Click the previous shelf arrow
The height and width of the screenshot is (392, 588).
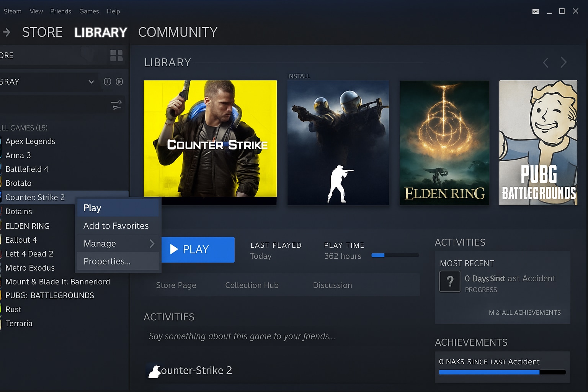546,62
